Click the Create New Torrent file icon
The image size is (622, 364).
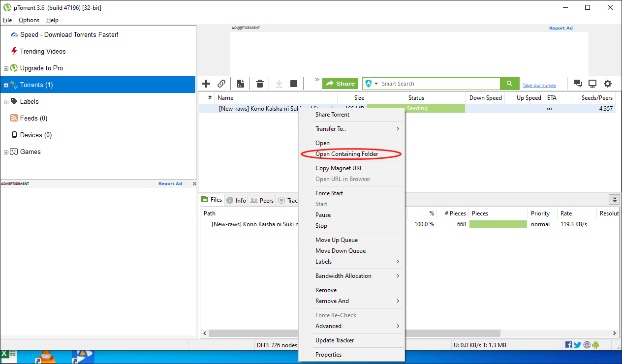[x=241, y=84]
